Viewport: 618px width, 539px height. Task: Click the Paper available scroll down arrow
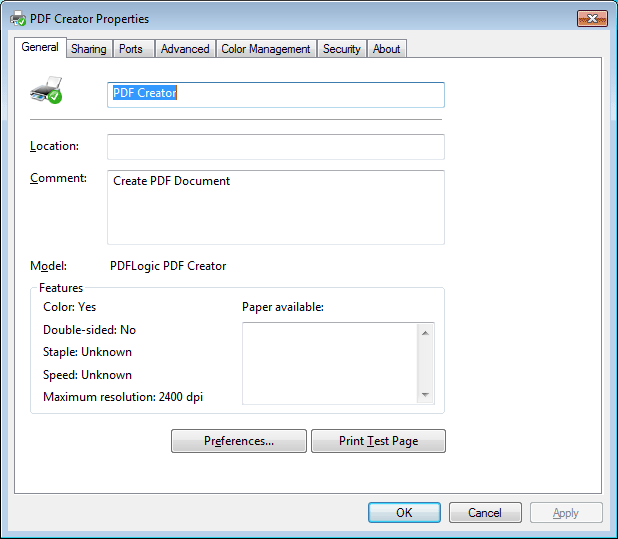point(425,394)
